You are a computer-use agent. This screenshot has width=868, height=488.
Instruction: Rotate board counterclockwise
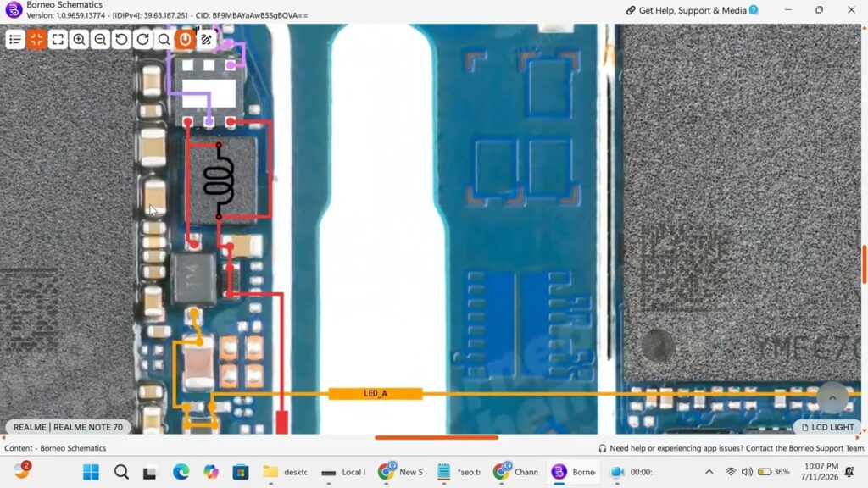point(121,39)
